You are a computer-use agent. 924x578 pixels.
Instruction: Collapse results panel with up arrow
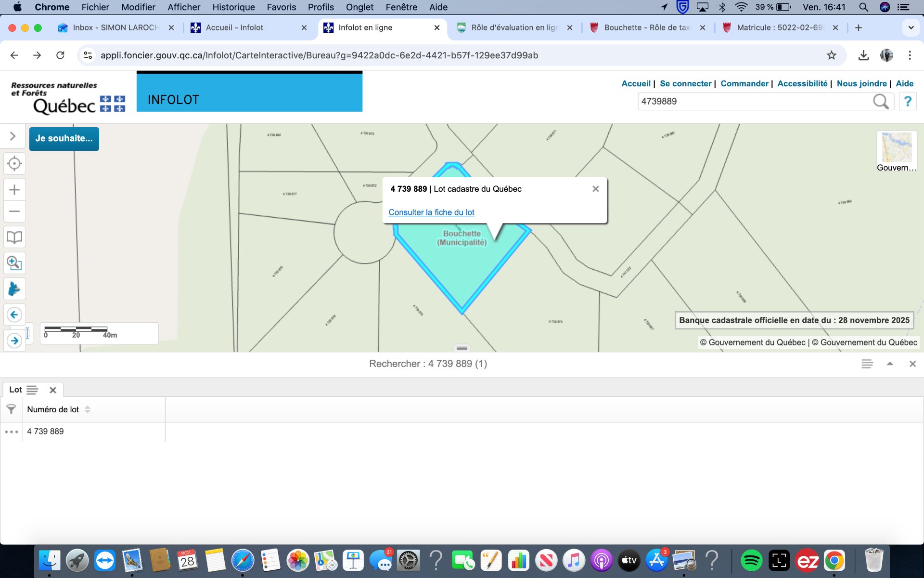890,364
